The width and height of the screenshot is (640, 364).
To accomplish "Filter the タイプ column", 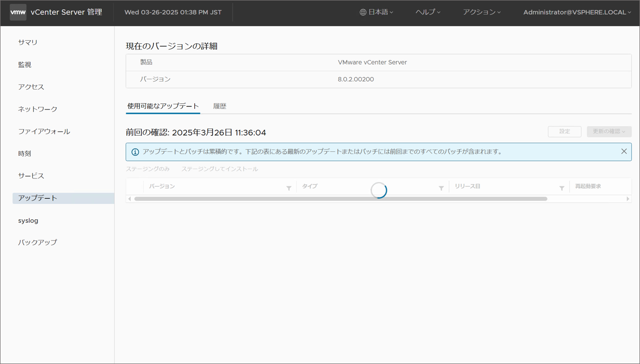I will coord(441,188).
